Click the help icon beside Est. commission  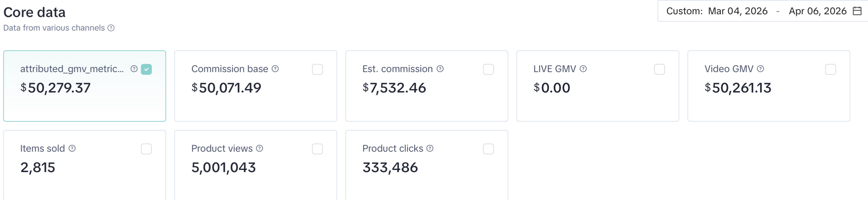pyautogui.click(x=440, y=69)
